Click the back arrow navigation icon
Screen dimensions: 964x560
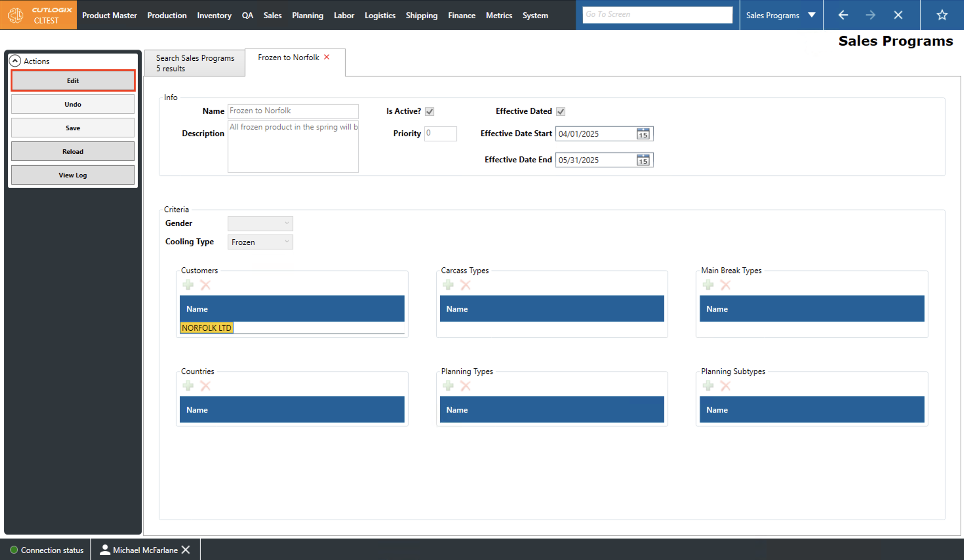point(843,15)
